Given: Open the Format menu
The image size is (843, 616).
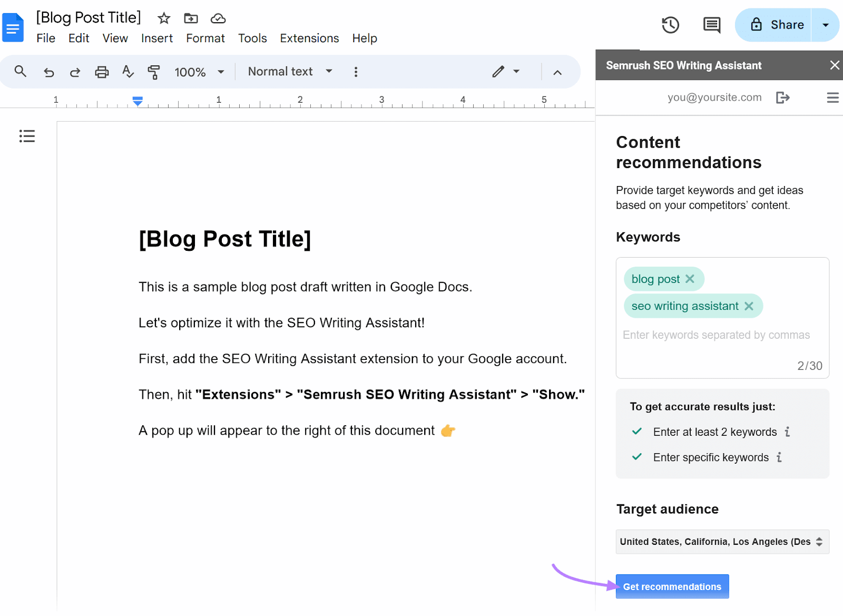Looking at the screenshot, I should point(205,38).
